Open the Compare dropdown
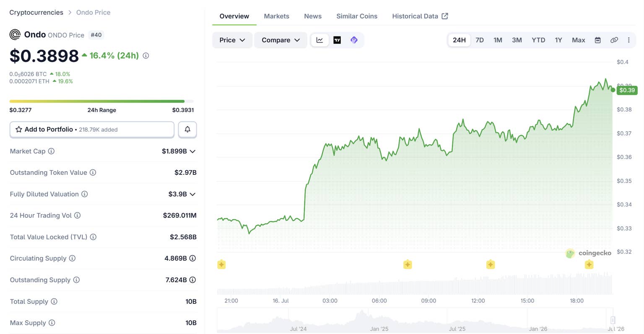Screen dimensions: 644x334 pyautogui.click(x=280, y=40)
